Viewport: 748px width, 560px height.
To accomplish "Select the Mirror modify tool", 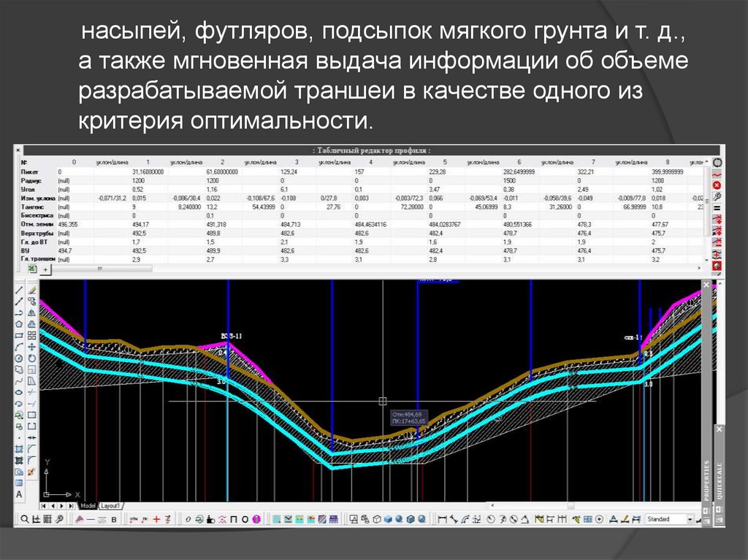I will point(31,313).
